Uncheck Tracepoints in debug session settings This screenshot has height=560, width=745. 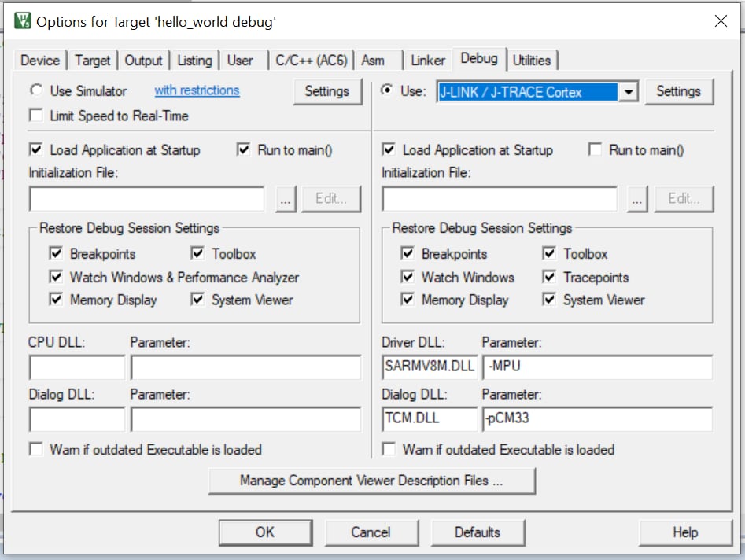point(549,277)
